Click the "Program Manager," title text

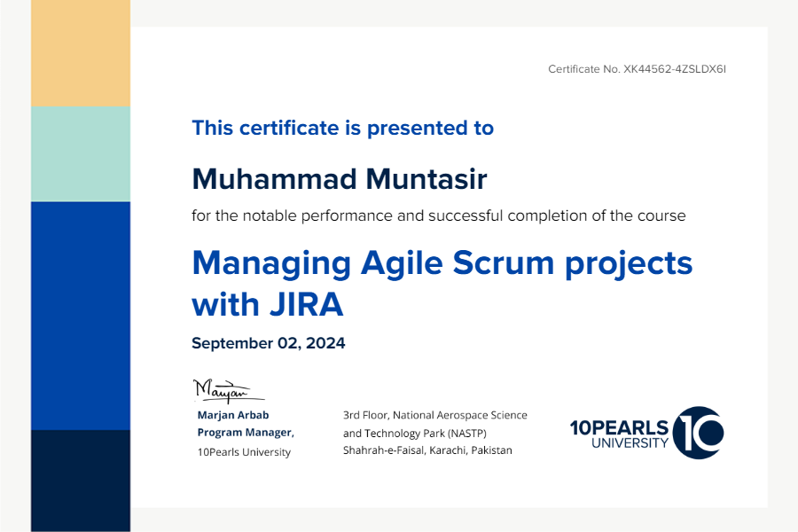click(x=246, y=432)
